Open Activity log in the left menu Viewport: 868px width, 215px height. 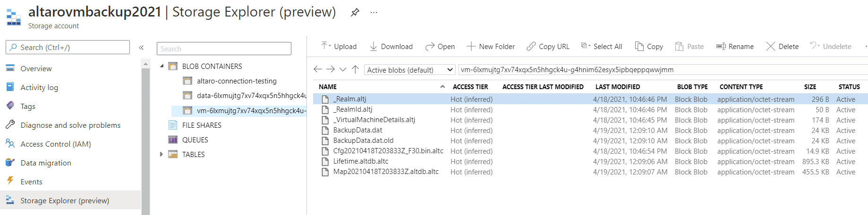point(39,87)
